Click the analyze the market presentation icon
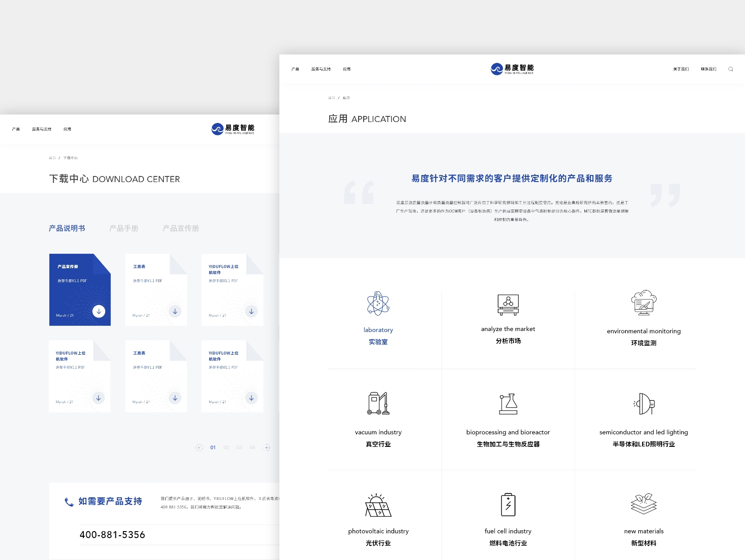 [508, 304]
